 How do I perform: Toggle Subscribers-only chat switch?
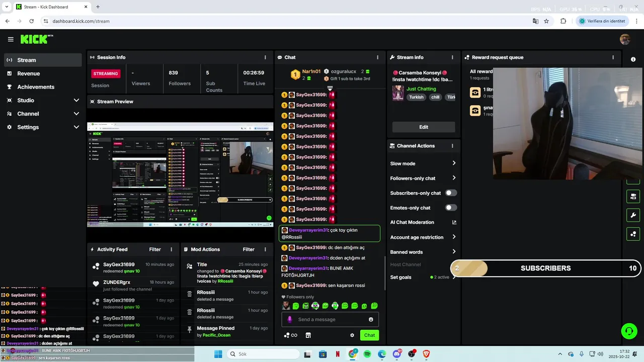pos(451,193)
